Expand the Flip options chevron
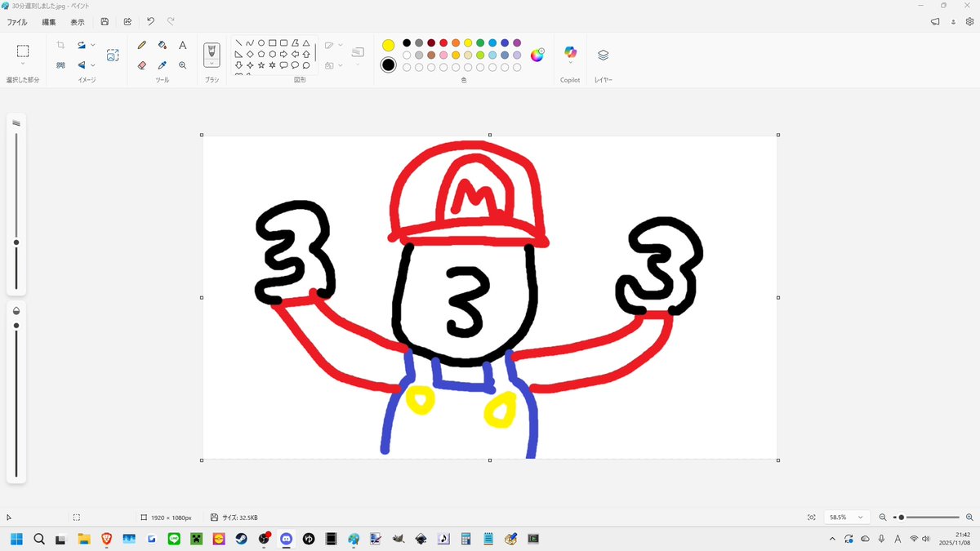980x551 pixels. [x=93, y=65]
